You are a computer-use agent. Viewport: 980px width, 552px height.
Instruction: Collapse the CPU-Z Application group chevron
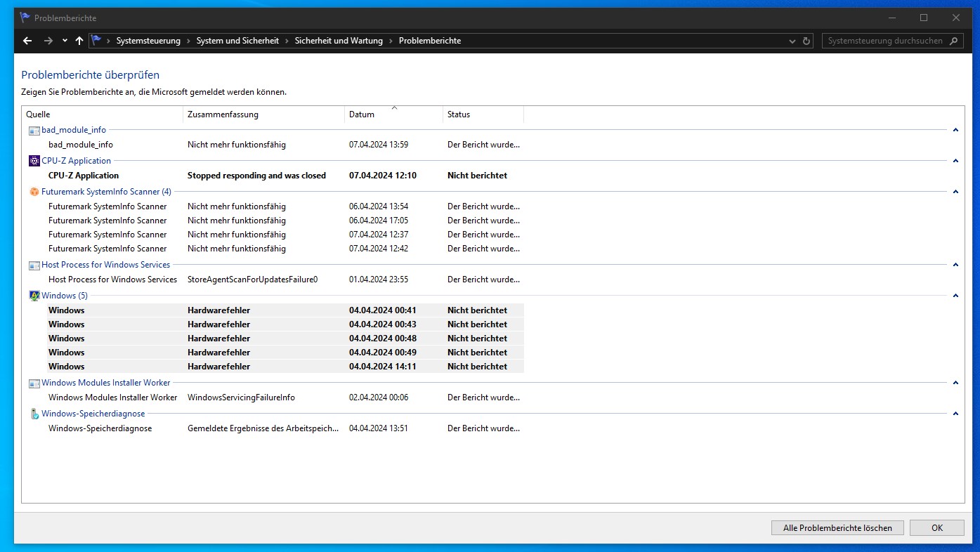[955, 161]
